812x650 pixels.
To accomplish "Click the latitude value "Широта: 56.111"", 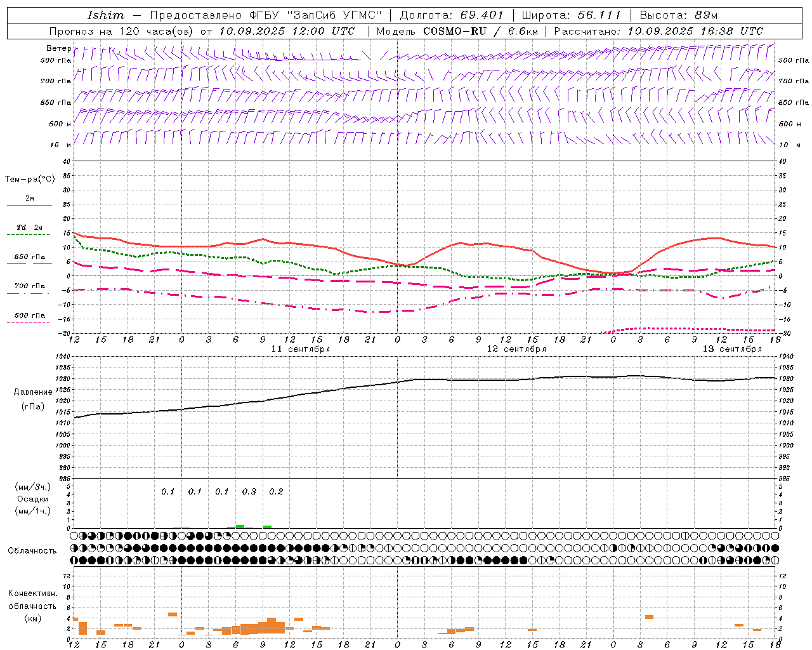I will [x=571, y=15].
